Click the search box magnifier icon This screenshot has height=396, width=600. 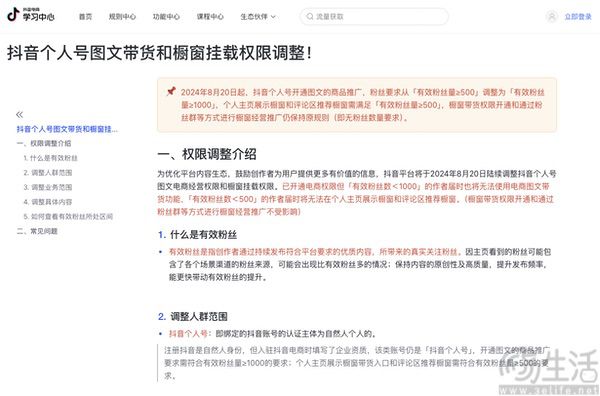point(310,16)
